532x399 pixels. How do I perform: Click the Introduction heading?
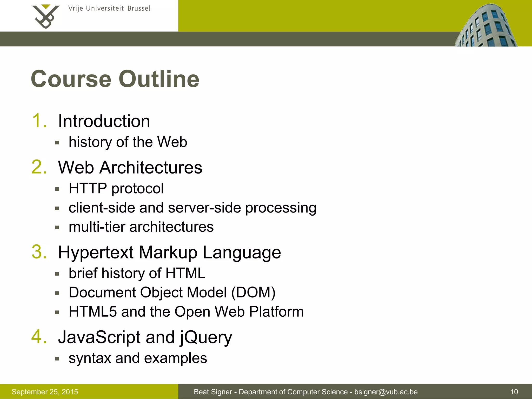coord(104,121)
